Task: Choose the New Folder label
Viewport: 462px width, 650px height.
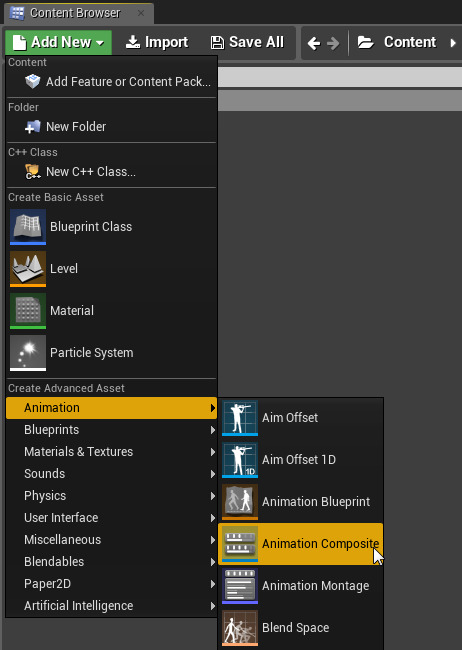Action: (x=76, y=127)
